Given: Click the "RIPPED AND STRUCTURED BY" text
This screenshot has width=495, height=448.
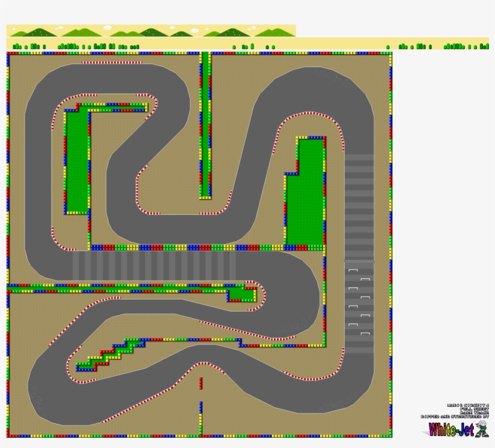Looking at the screenshot, I should [455, 417].
